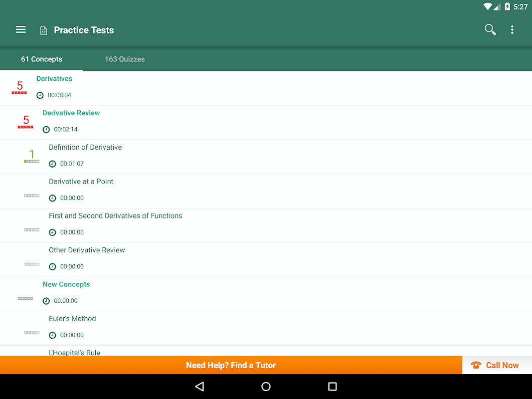Click the clock icon under Definition of Derivative
Image resolution: width=532 pixels, height=399 pixels.
[x=52, y=164]
